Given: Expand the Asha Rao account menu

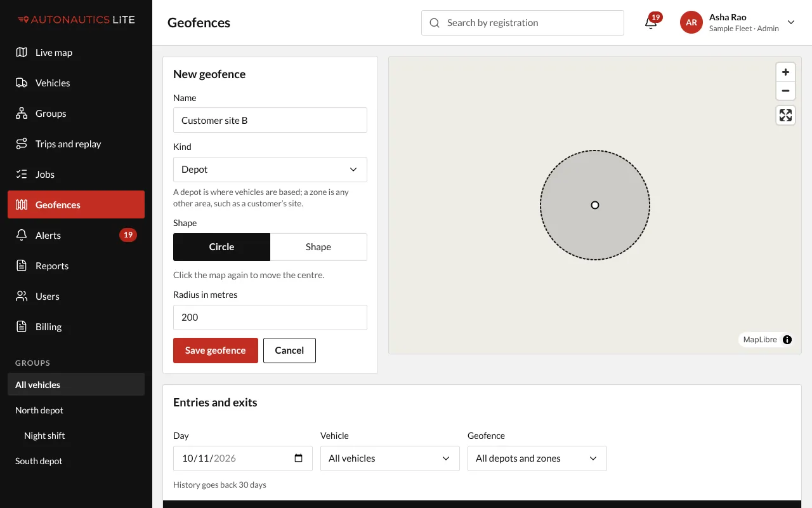Looking at the screenshot, I should (x=738, y=23).
